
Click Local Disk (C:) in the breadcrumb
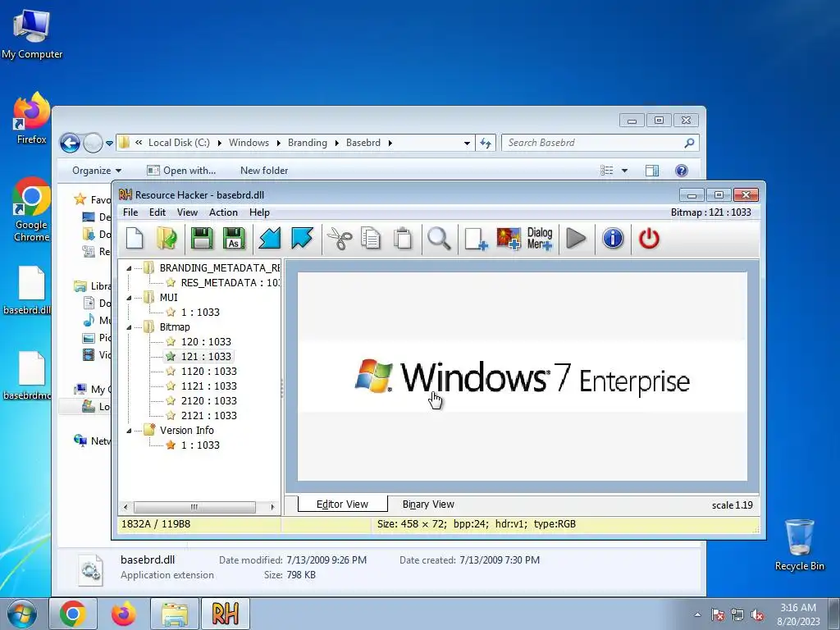179,143
